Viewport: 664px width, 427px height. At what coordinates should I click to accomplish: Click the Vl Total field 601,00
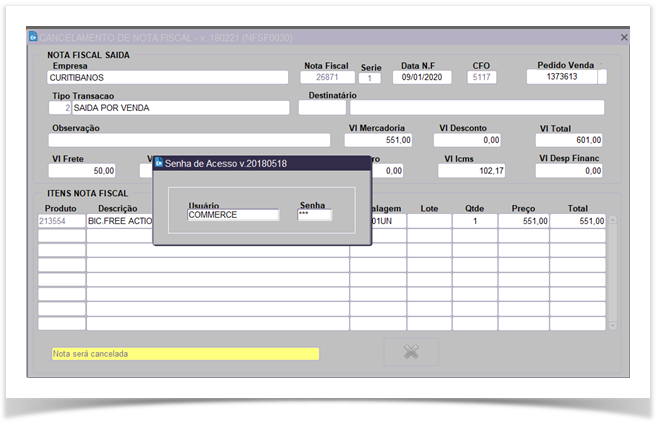point(569,140)
